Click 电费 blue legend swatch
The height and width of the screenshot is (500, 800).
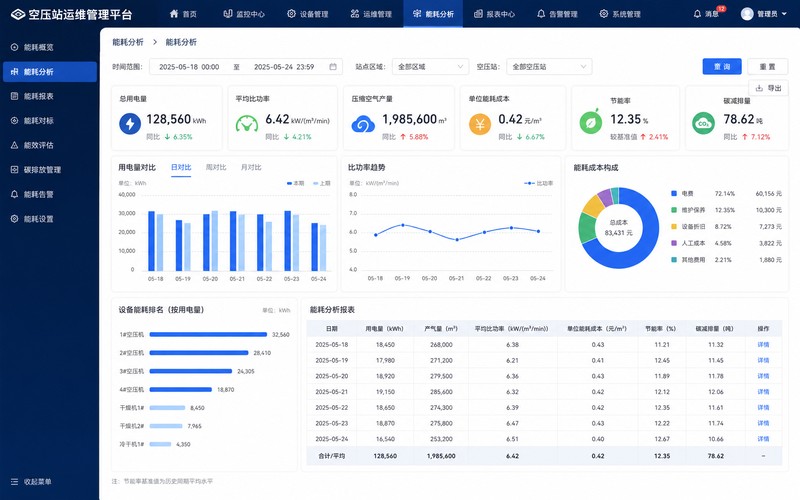[x=673, y=193]
